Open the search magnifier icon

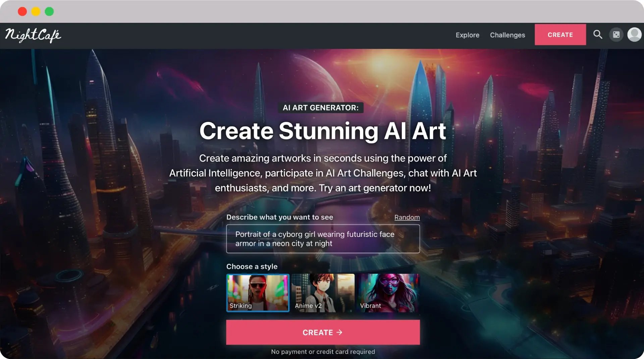(598, 35)
